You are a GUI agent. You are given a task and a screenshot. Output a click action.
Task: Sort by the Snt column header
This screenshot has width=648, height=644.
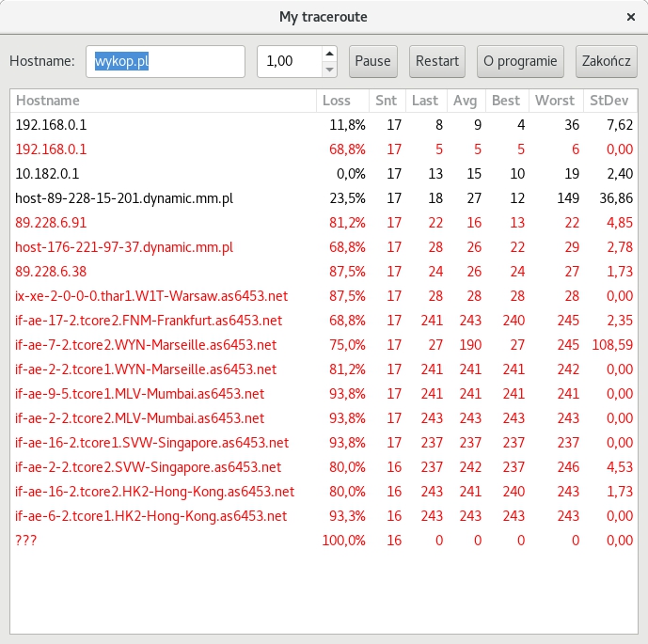386,101
